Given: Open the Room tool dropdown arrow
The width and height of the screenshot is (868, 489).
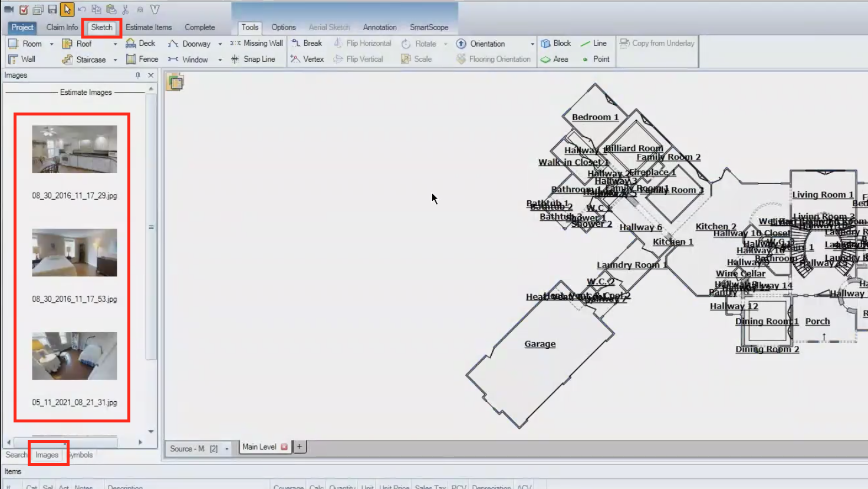Looking at the screenshot, I should (51, 43).
